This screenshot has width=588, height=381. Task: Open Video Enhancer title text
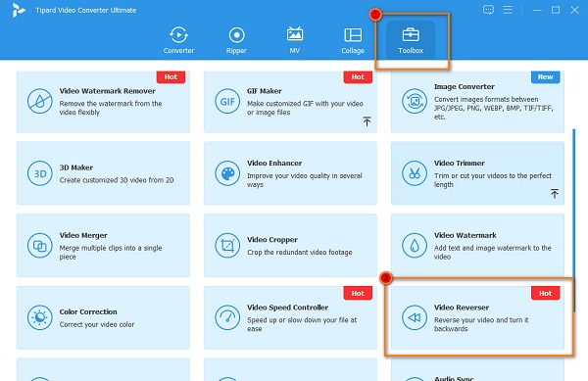[x=274, y=163]
